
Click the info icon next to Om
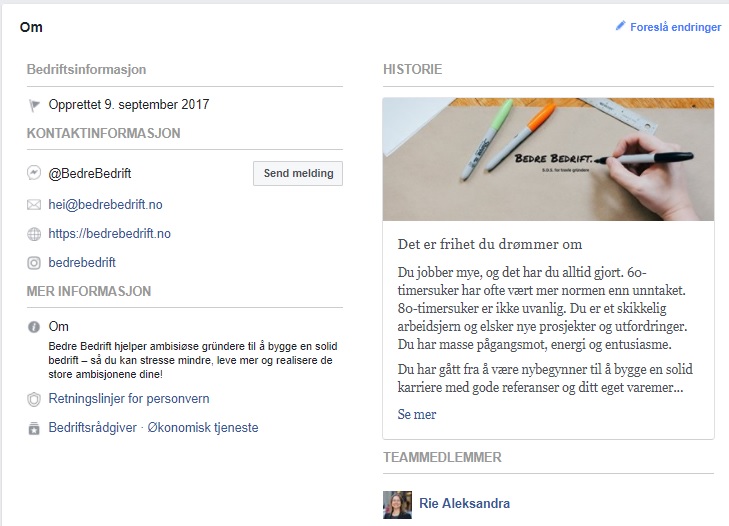[34, 327]
